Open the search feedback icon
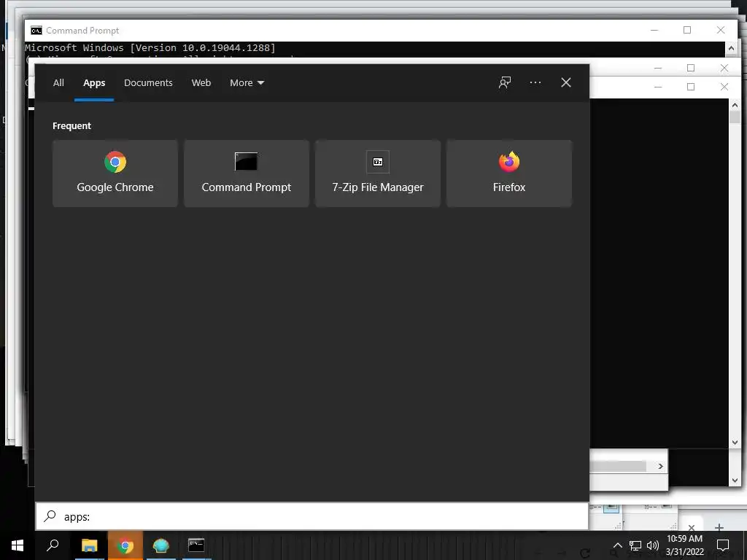The width and height of the screenshot is (747, 560). point(505,83)
